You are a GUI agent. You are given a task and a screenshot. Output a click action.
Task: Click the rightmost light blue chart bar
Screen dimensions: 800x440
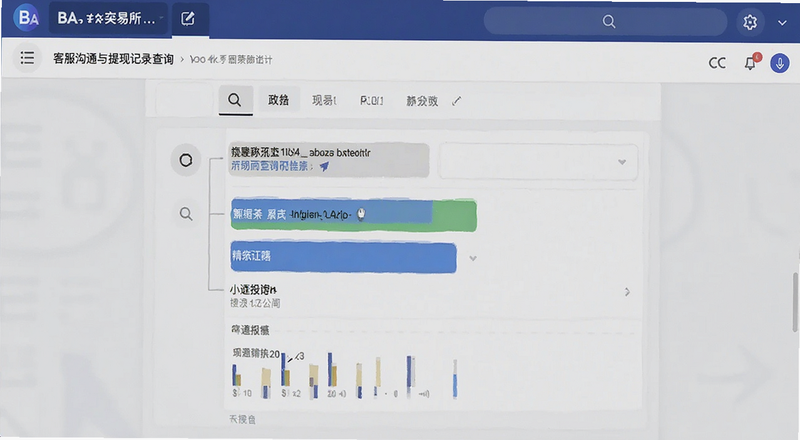pos(455,379)
